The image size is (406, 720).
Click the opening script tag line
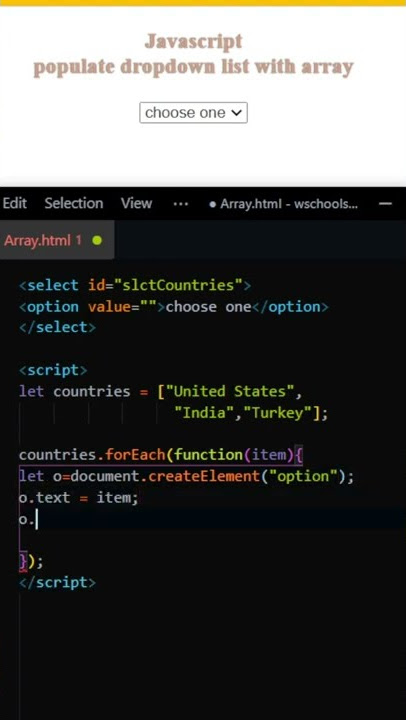click(53, 370)
